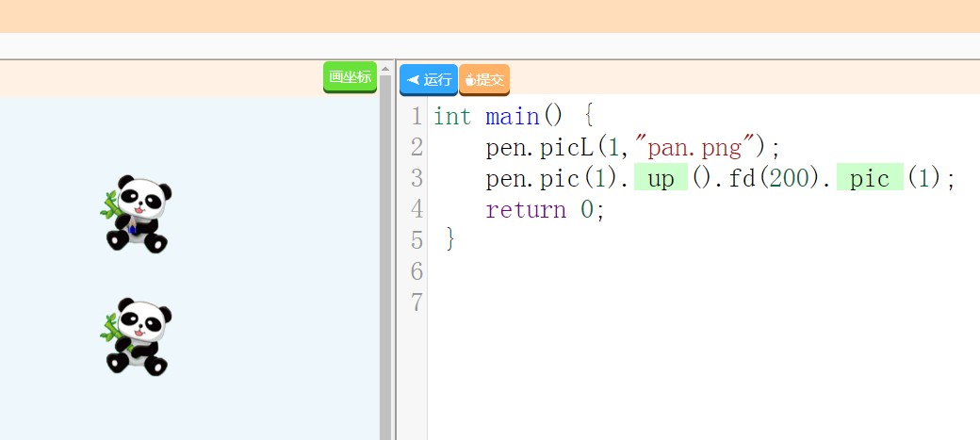Click line number 4 in the gutter
Screen dimensions: 980x440
[x=416, y=209]
